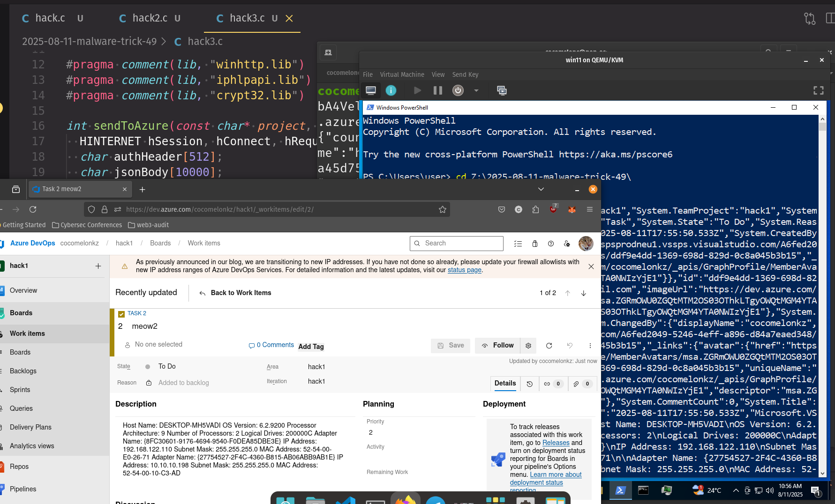
Task: Open the Virtual Machine menu
Action: (402, 74)
